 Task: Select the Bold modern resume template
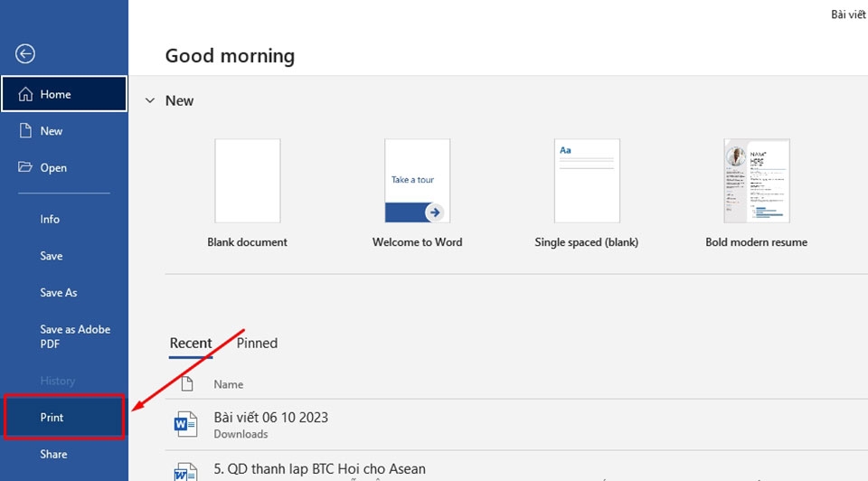756,181
